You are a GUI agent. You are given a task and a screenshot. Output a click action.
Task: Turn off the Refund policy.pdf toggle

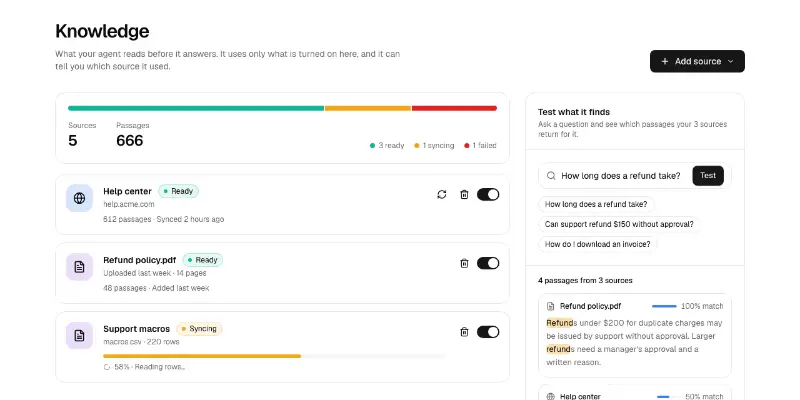tap(488, 263)
